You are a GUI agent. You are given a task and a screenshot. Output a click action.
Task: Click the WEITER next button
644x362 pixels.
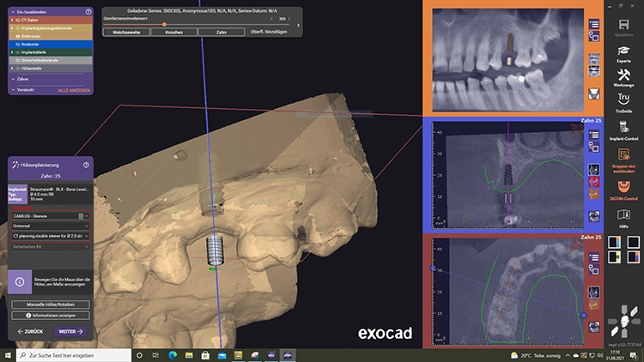(x=70, y=331)
